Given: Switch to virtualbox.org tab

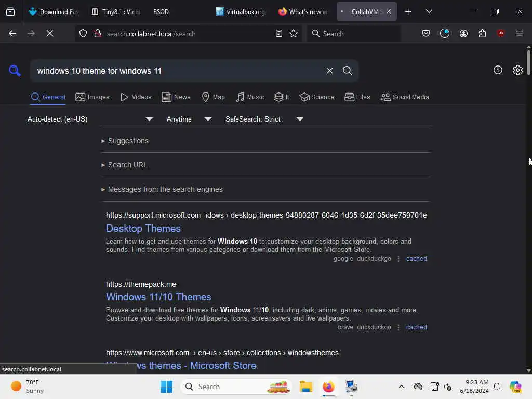Looking at the screenshot, I should pos(241,11).
